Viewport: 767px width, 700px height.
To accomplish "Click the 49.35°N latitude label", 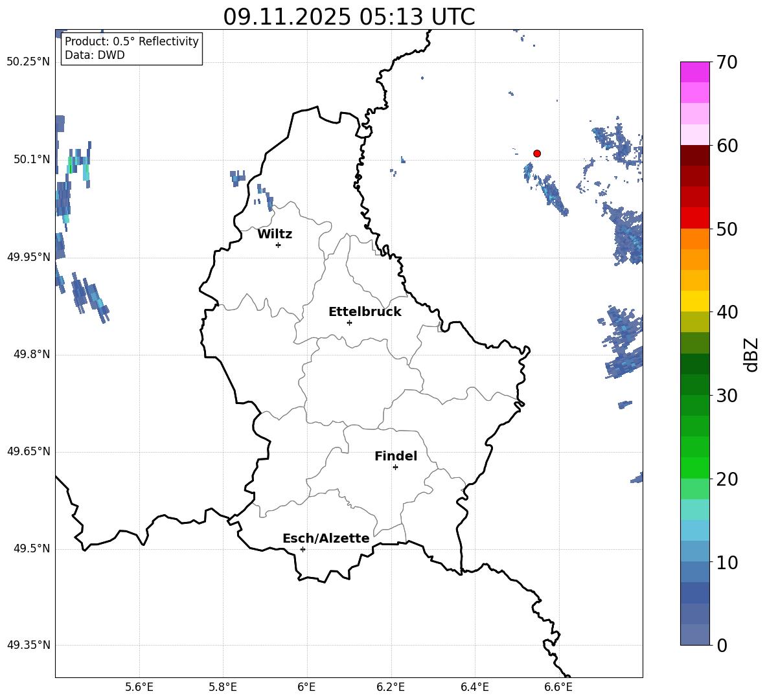I will point(29,645).
